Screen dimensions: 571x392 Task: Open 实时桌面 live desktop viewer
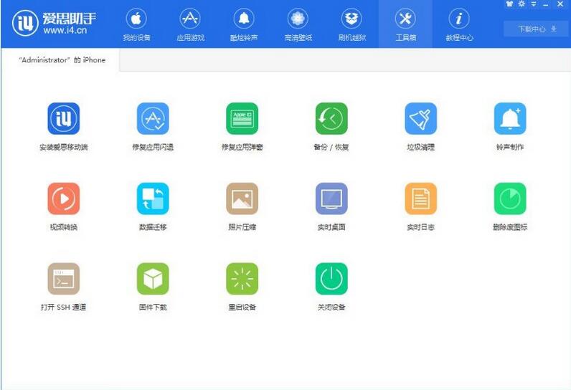[x=331, y=199]
